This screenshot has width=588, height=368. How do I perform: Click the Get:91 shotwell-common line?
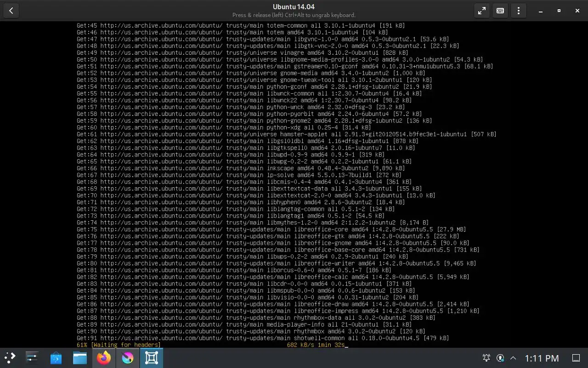263,338
